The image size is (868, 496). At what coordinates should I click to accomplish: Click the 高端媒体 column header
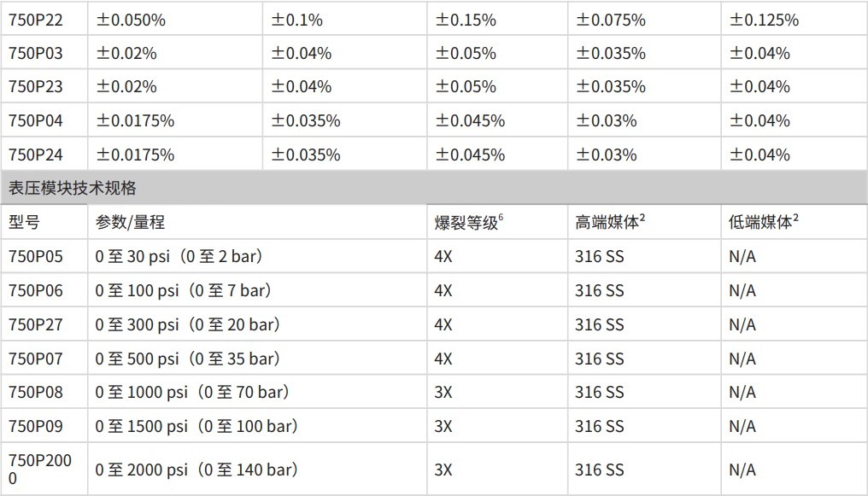click(x=609, y=222)
